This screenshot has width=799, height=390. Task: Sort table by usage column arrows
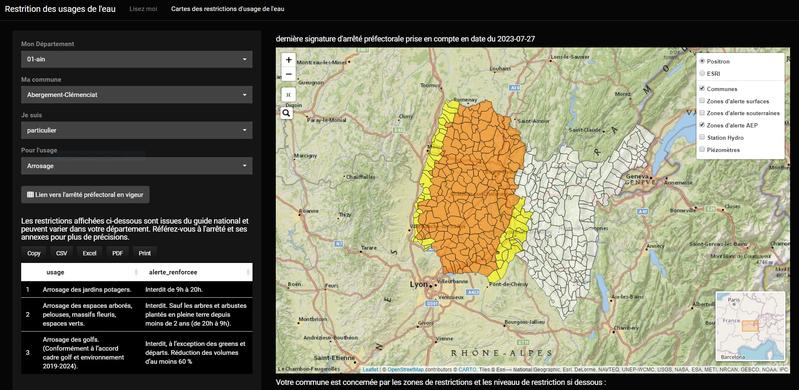tap(136, 272)
